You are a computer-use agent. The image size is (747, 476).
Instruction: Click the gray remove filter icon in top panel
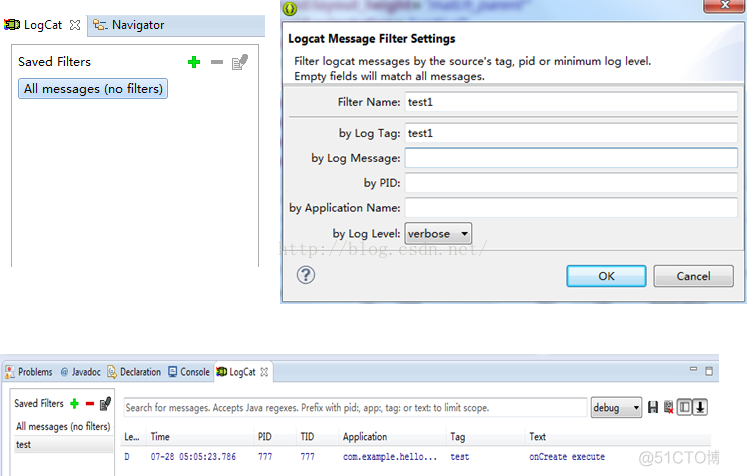click(x=217, y=62)
